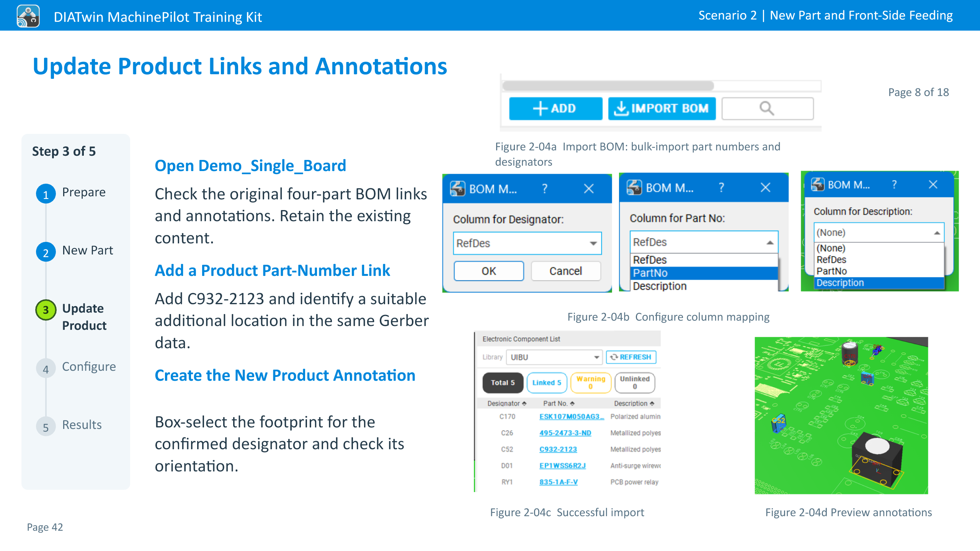Screen dimensions: 980x551
Task: Select the Total 5 filter
Action: click(503, 383)
